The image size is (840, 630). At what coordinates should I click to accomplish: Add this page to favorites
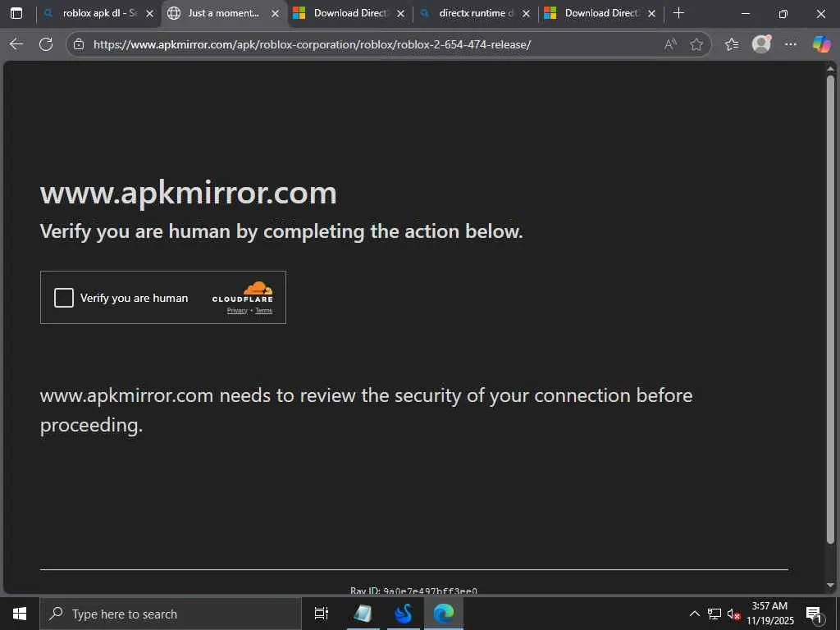(696, 44)
